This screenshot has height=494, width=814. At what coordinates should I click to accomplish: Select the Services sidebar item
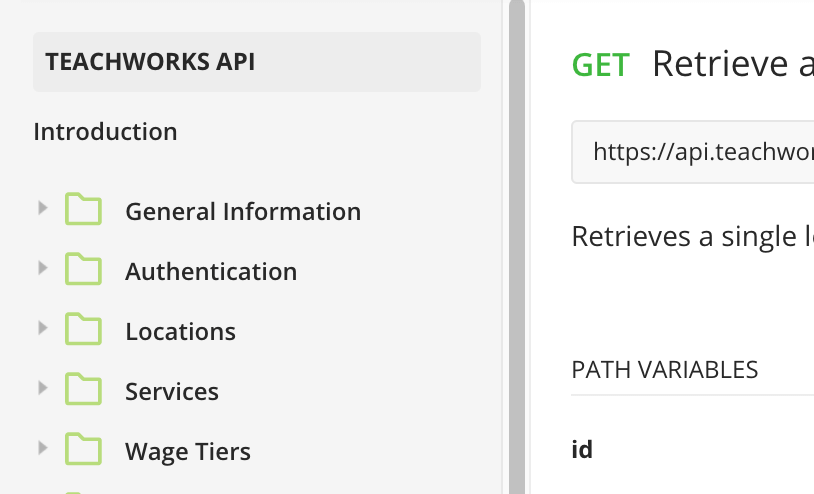click(172, 391)
